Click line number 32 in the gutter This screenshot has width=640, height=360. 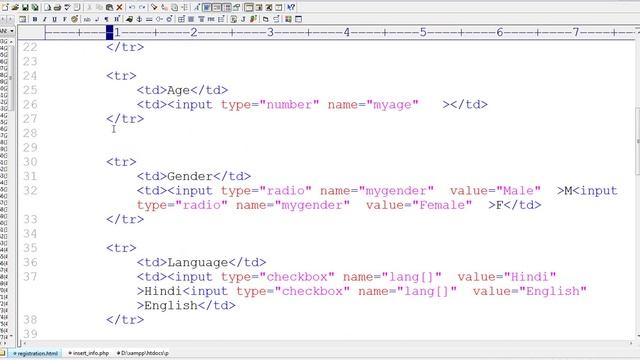[30, 191]
